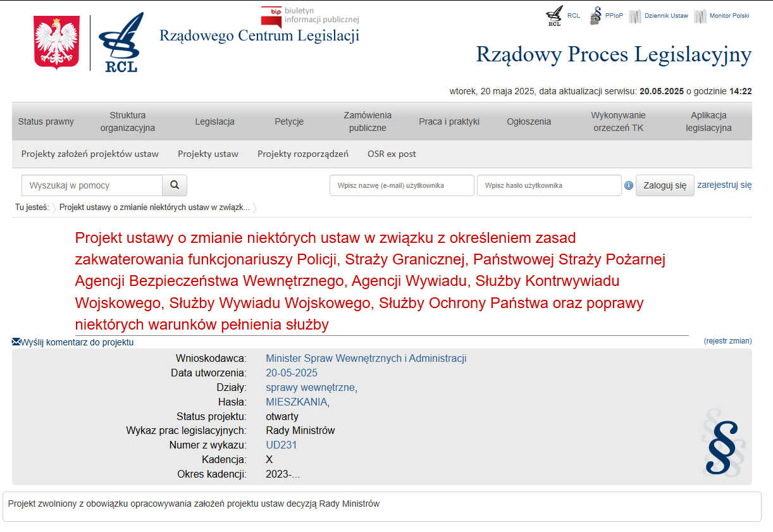Switch to Projekty ustaw tab
This screenshot has height=532, width=773.
(208, 154)
